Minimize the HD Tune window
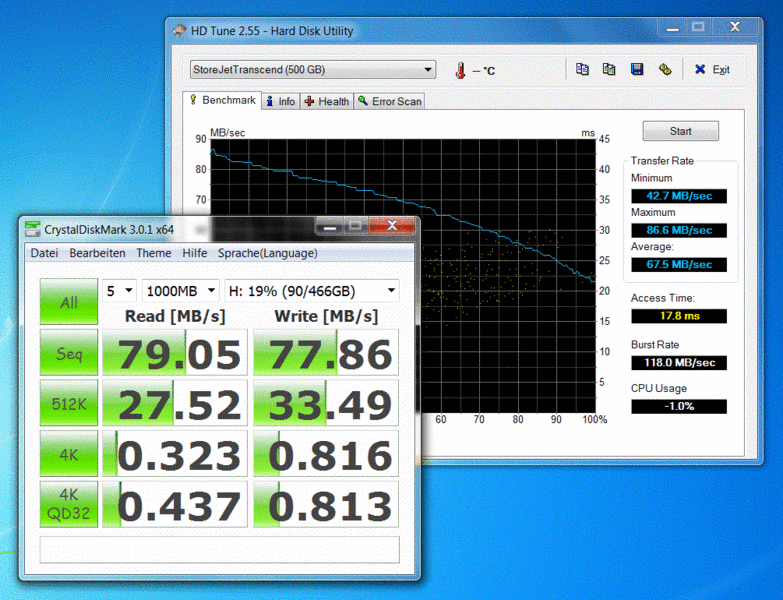Image resolution: width=783 pixels, height=600 pixels. (673, 27)
